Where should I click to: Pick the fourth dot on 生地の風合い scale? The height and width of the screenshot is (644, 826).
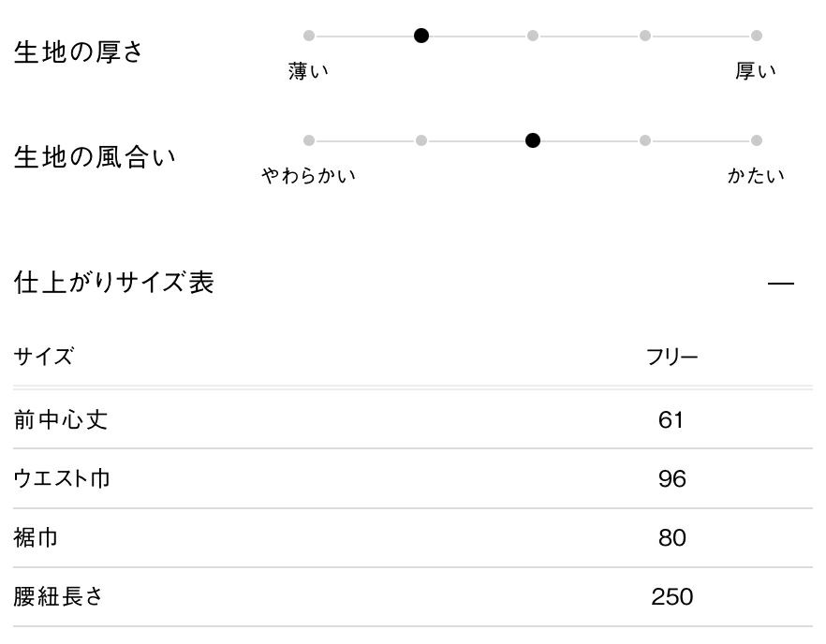pyautogui.click(x=645, y=140)
